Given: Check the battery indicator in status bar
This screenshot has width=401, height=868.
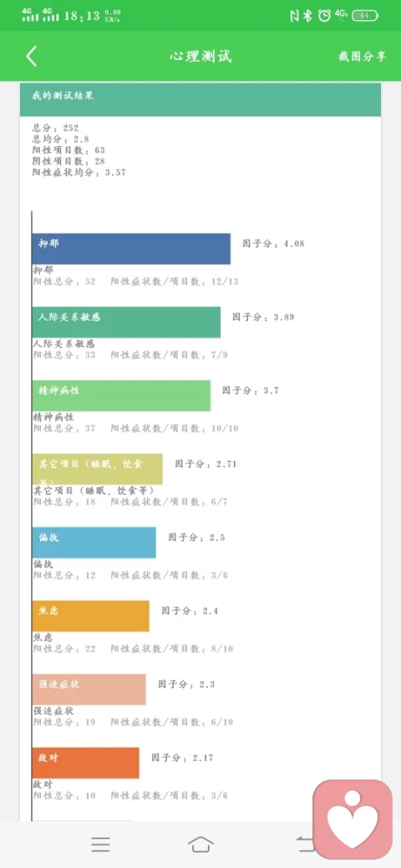Looking at the screenshot, I should point(366,16).
